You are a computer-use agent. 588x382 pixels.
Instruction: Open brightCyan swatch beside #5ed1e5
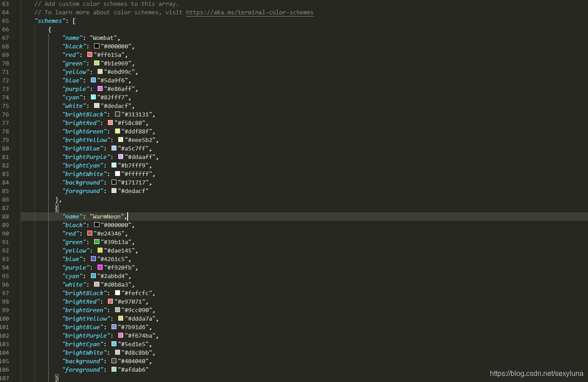coord(114,344)
